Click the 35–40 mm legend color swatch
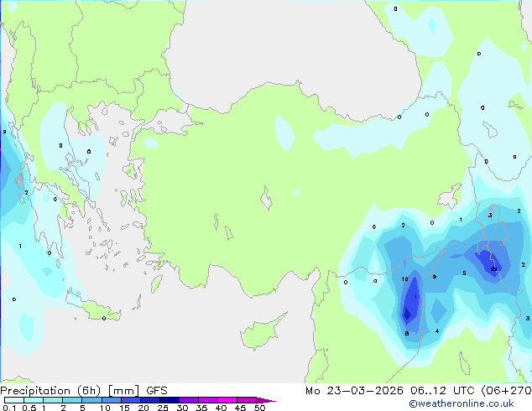The width and height of the screenshot is (532, 411). pos(208,400)
